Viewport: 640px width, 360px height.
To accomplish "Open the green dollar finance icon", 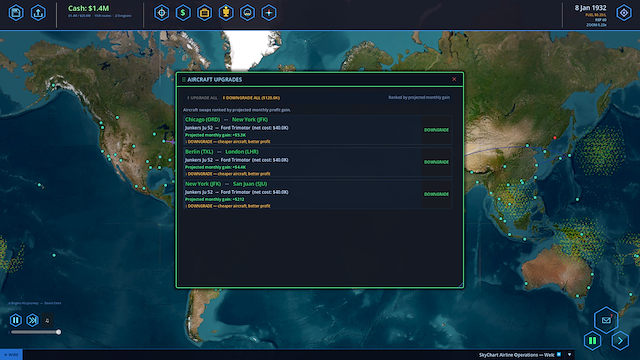I will pos(183,13).
